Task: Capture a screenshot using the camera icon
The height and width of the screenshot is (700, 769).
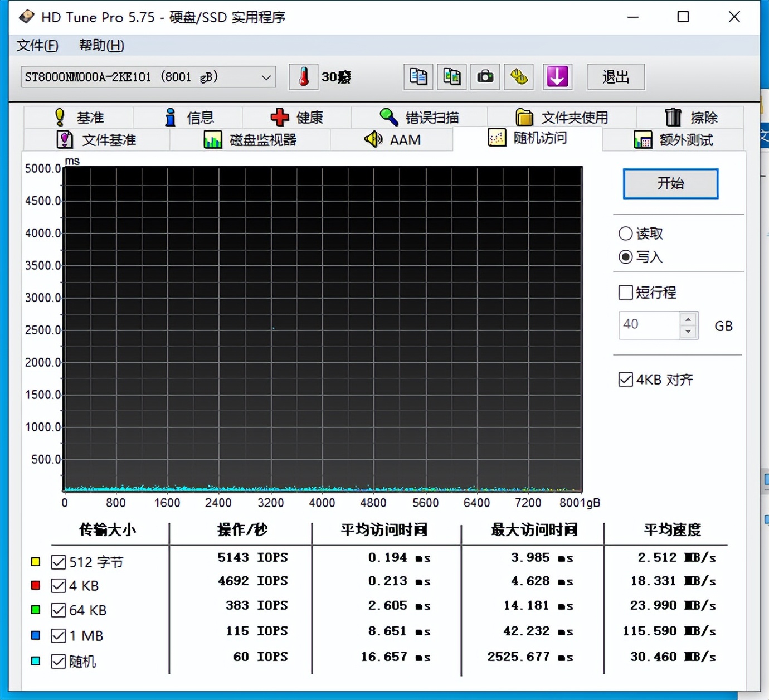Action: (x=485, y=77)
